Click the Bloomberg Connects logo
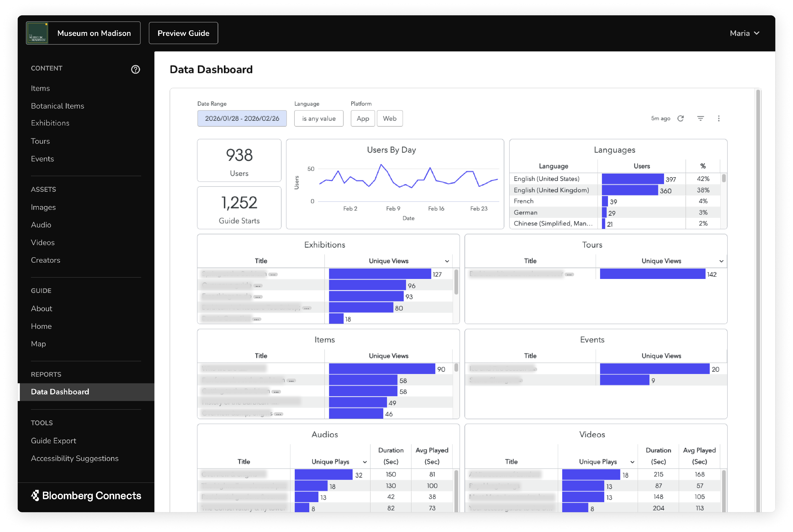 tap(86, 496)
